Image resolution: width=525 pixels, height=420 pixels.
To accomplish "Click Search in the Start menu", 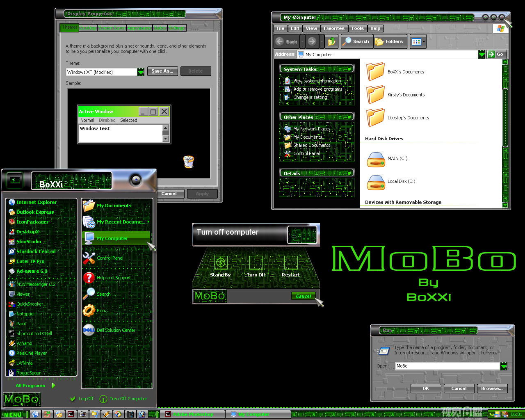I will click(97, 294).
